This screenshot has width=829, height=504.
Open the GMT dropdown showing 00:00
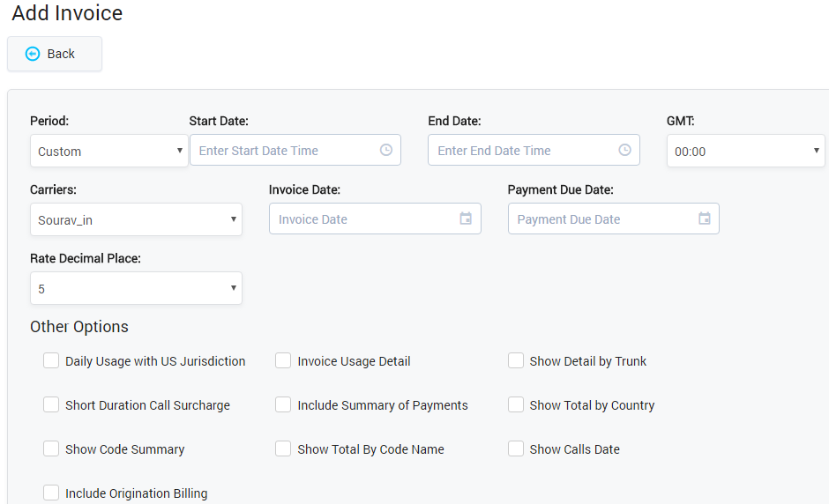tap(746, 151)
